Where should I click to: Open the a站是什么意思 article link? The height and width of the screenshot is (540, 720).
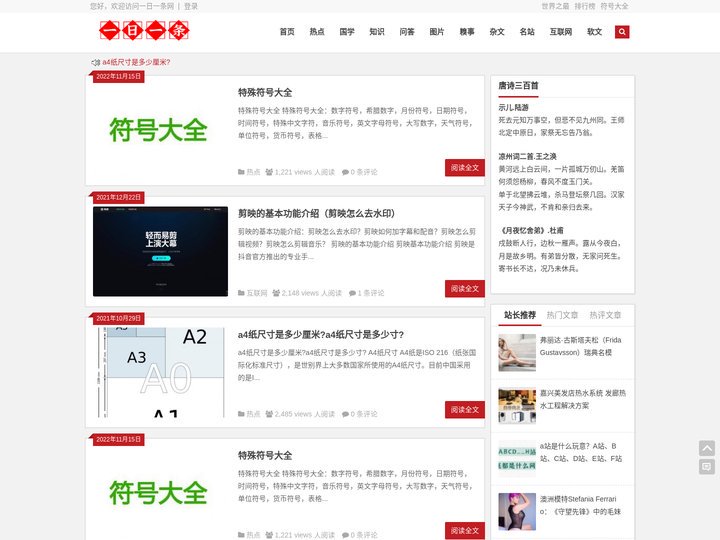pyautogui.click(x=581, y=452)
